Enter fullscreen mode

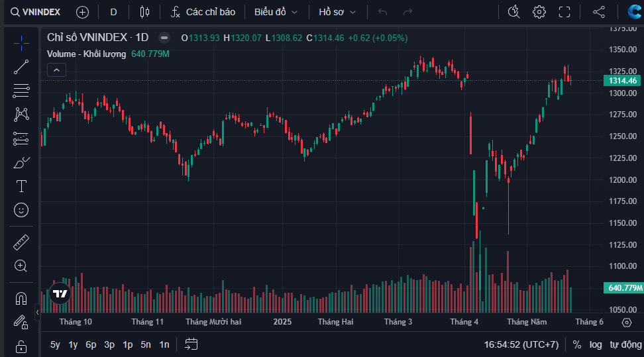564,13
